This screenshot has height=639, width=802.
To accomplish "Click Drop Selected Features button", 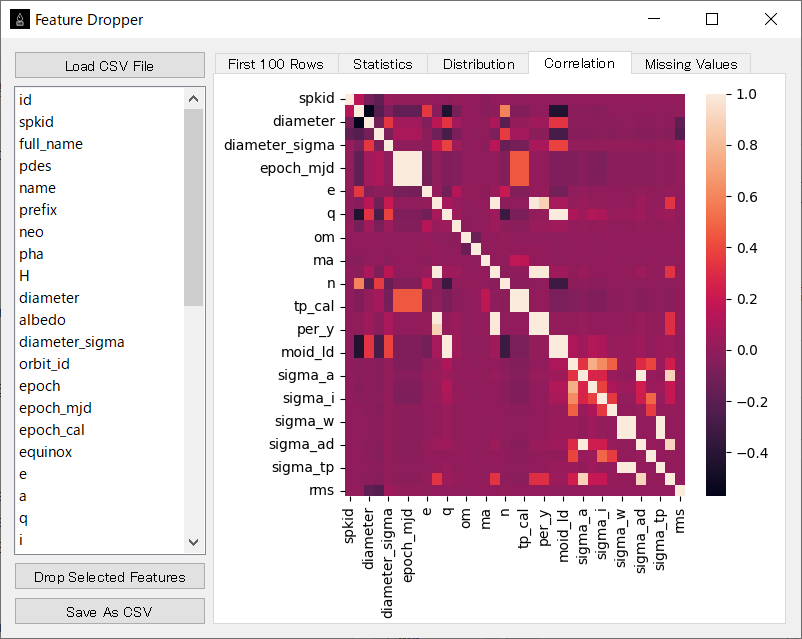I will 109,577.
